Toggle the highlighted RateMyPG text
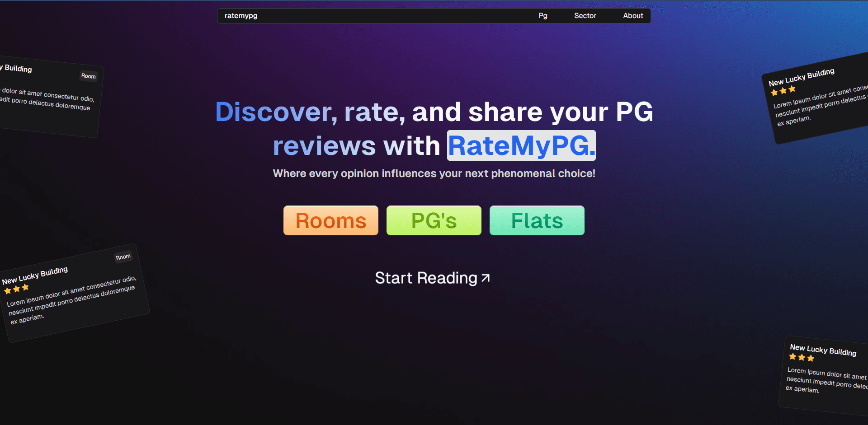This screenshot has height=425, width=868. 521,145
